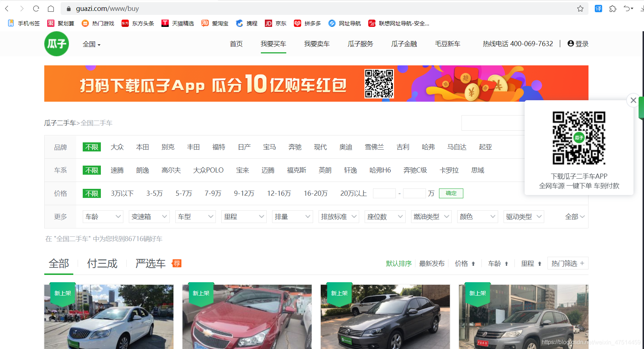
Task: Open the translate extension icon
Action: tap(598, 8)
